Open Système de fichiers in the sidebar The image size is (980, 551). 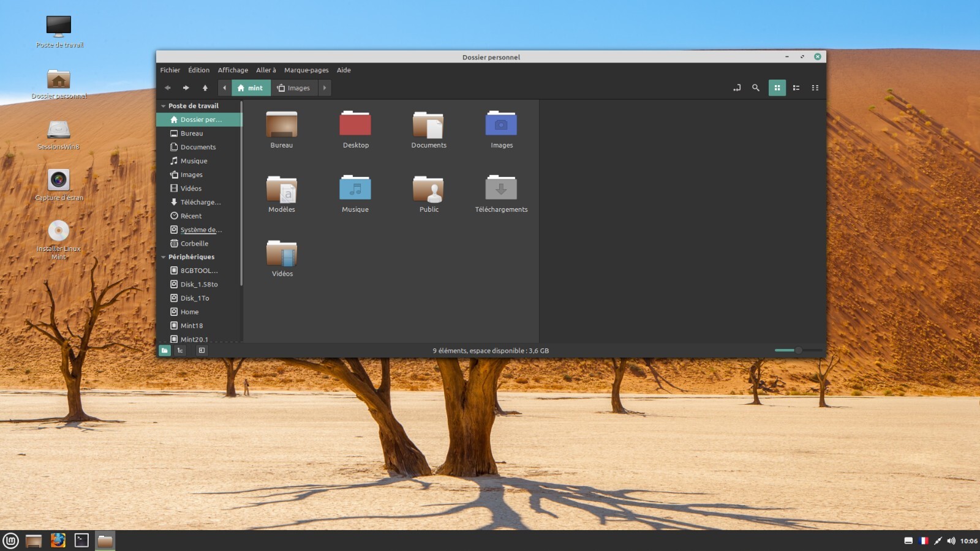coord(199,230)
